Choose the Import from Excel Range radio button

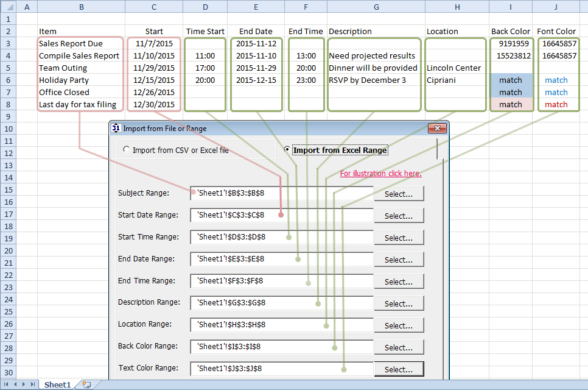(x=287, y=150)
